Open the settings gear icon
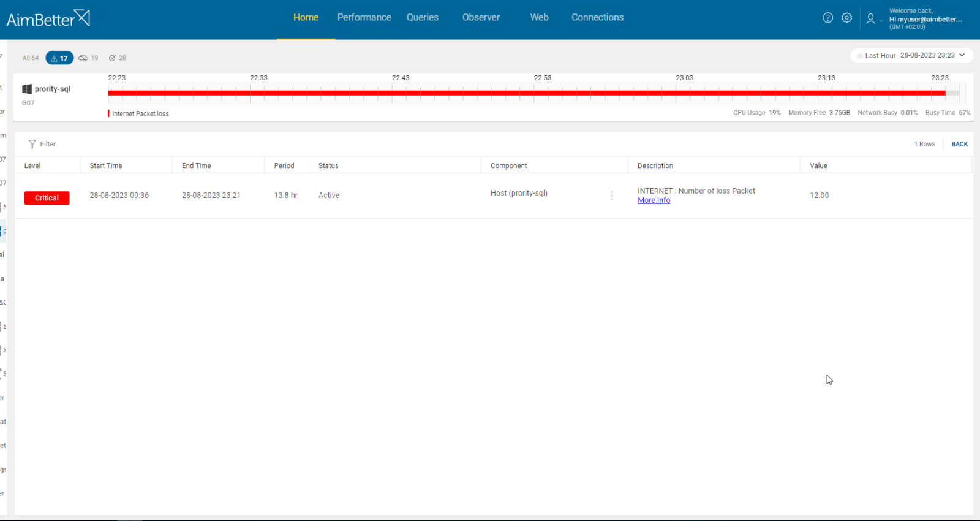Image resolution: width=980 pixels, height=521 pixels. 846,18
